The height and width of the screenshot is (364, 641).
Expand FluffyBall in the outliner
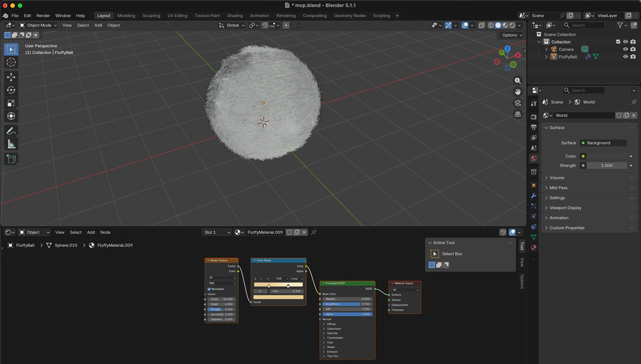click(546, 57)
